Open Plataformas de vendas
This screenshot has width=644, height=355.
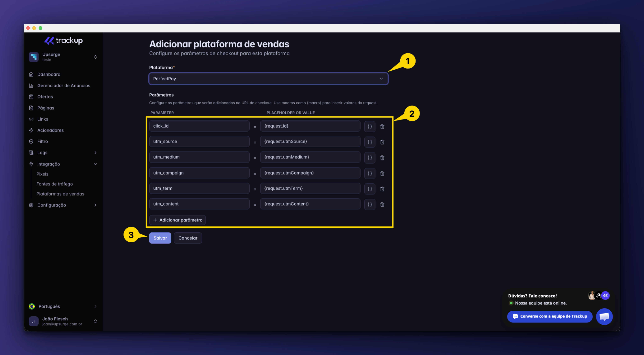tap(60, 194)
